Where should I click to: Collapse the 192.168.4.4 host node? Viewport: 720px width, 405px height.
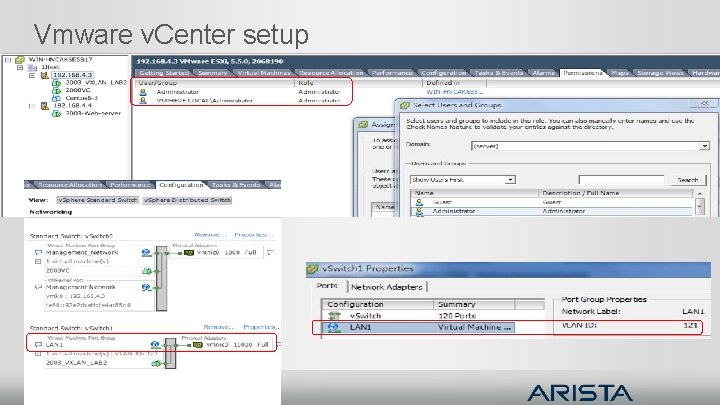click(32, 106)
